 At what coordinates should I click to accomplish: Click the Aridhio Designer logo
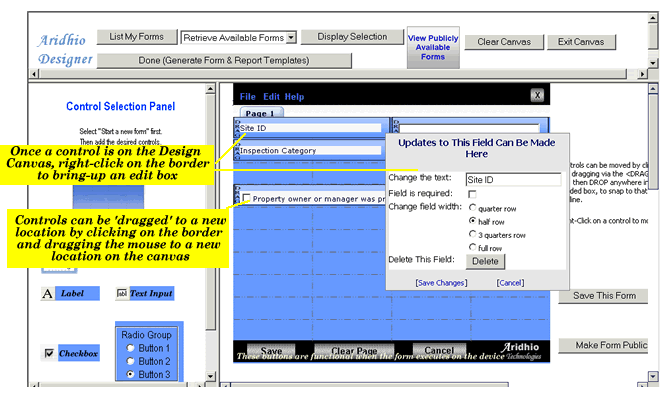(65, 50)
